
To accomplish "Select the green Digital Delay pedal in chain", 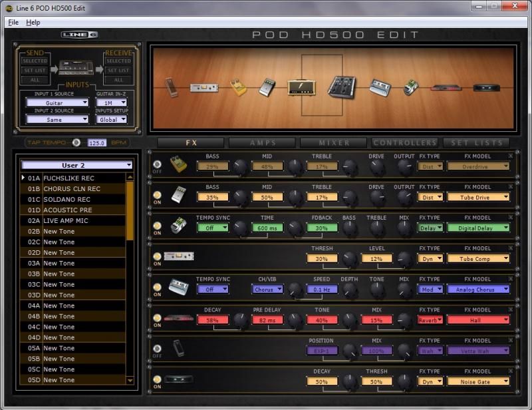I will tap(411, 87).
